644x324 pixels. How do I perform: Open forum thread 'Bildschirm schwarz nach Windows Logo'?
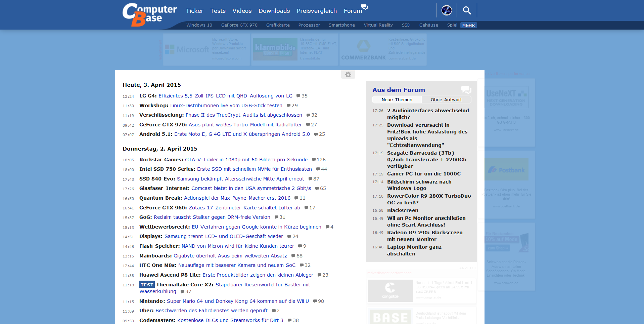[x=419, y=185]
